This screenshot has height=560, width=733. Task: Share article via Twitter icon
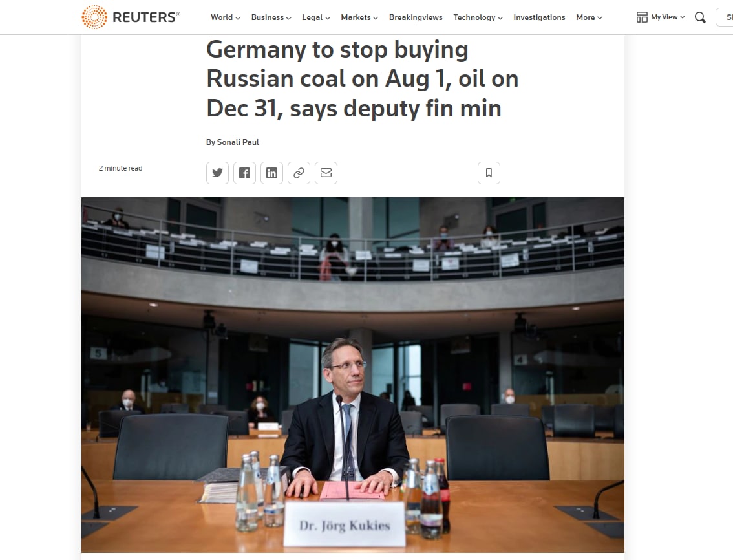click(x=217, y=173)
